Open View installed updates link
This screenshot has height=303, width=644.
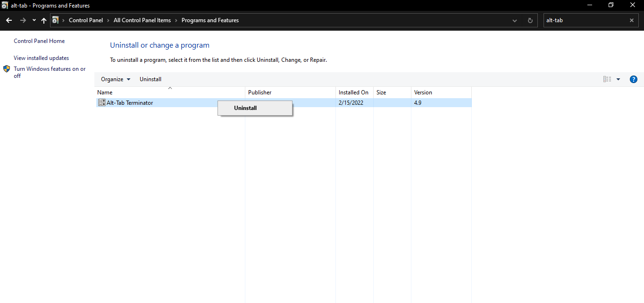click(41, 58)
